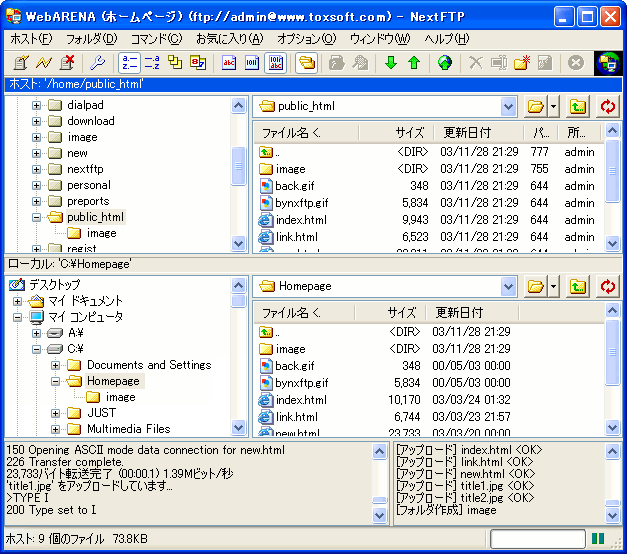Expand Documents and Settings folder

(56, 365)
